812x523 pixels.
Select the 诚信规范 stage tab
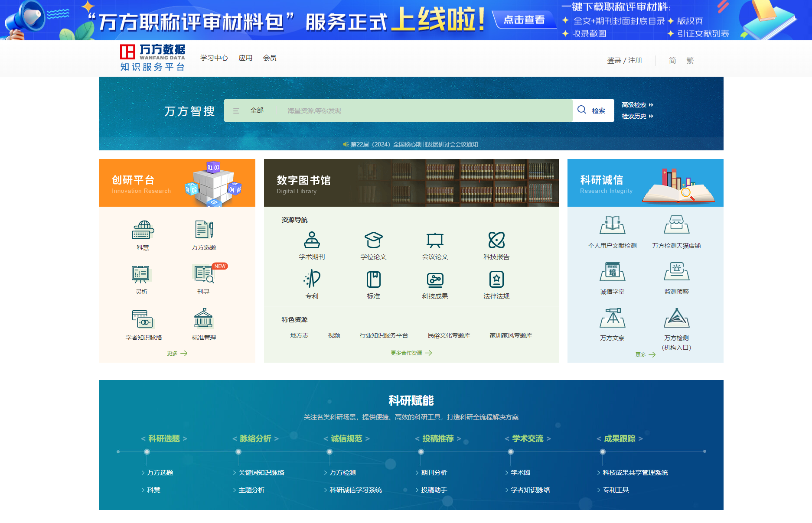(346, 439)
